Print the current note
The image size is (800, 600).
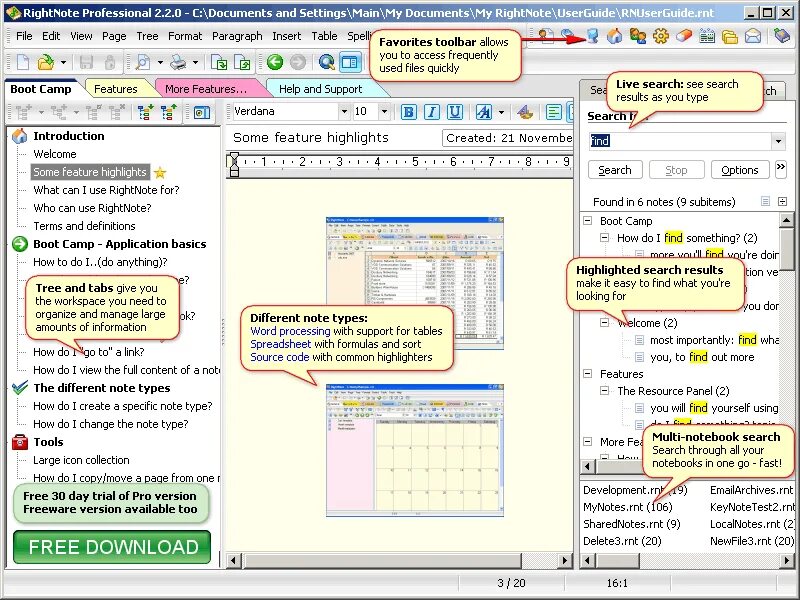178,63
